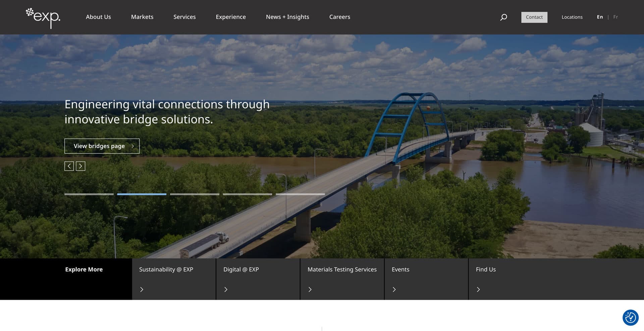Viewport: 644px width, 331px height.
Task: Click the Sustainability @ EXP chevron arrow
Action: pyautogui.click(x=142, y=289)
